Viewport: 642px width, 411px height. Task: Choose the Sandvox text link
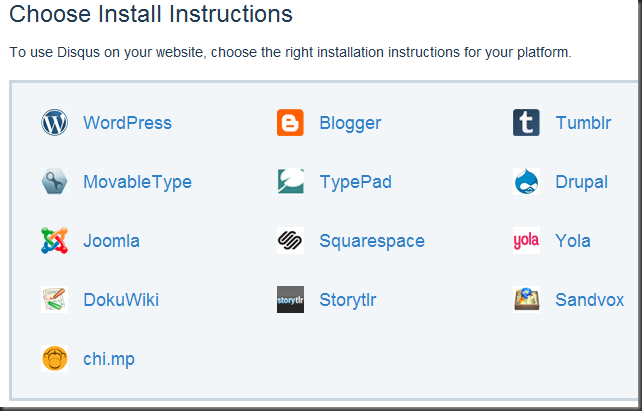pos(590,300)
